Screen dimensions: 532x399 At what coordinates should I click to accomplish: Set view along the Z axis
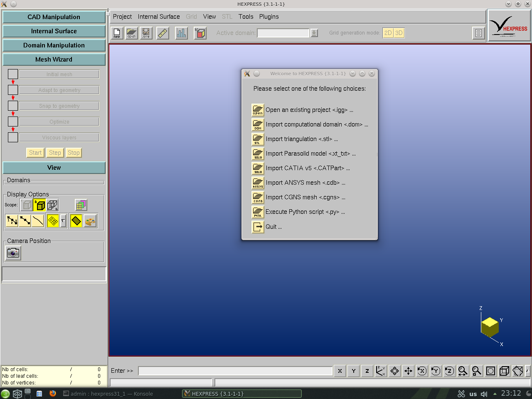367,371
